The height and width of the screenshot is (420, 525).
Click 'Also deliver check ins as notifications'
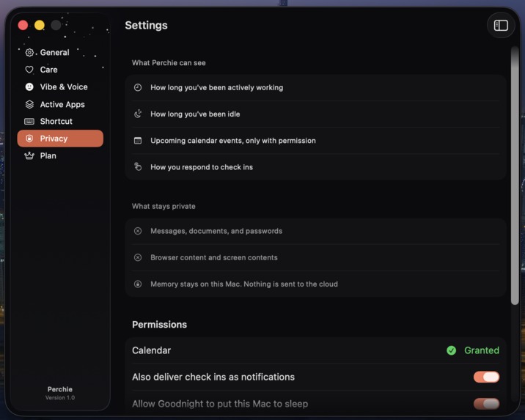pyautogui.click(x=213, y=377)
